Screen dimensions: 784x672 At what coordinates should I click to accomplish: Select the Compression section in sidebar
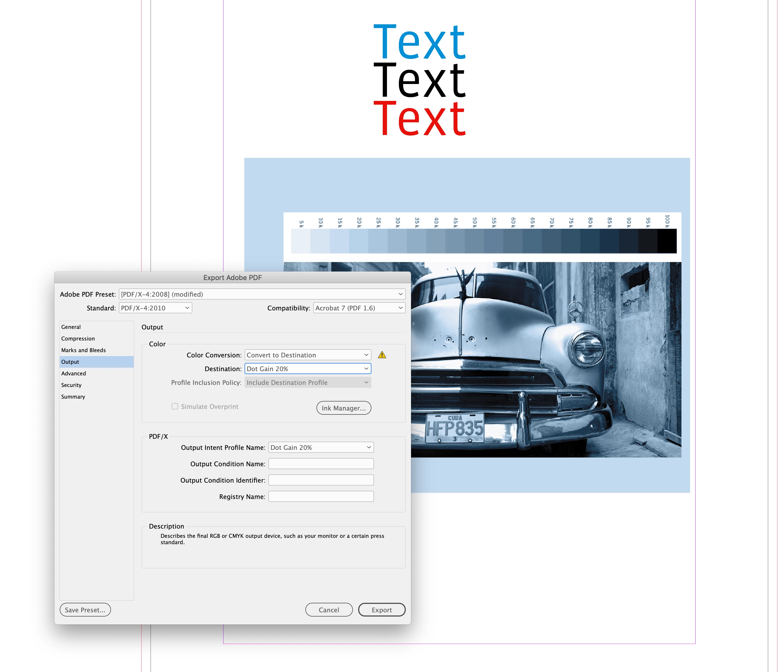(78, 339)
